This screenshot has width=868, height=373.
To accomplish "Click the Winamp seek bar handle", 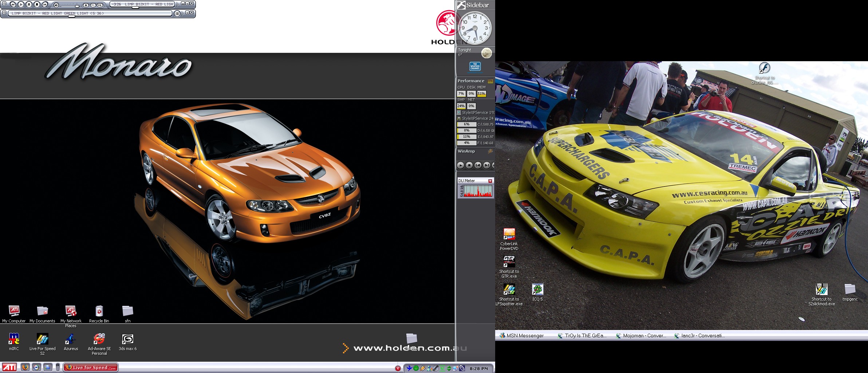I will (x=135, y=7).
